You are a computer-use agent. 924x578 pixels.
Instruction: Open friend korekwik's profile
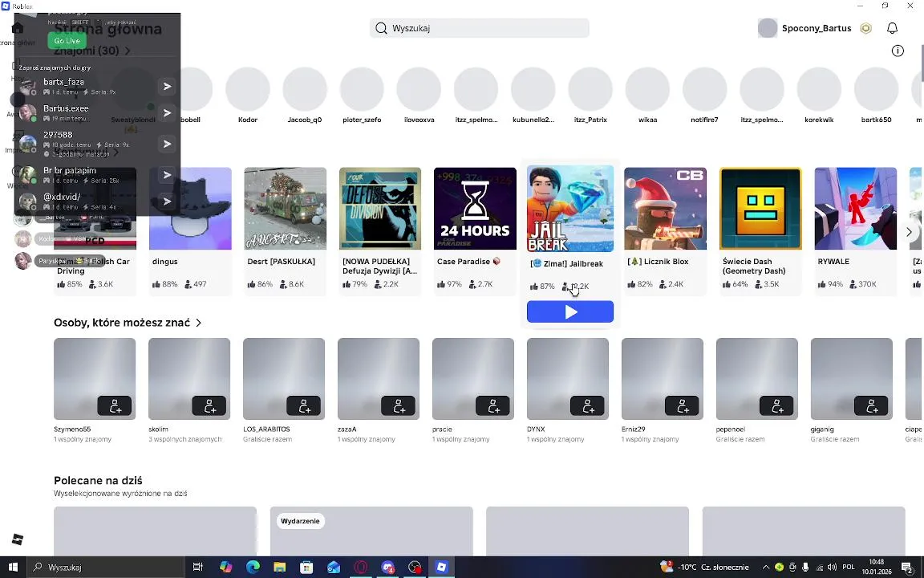[x=818, y=95]
